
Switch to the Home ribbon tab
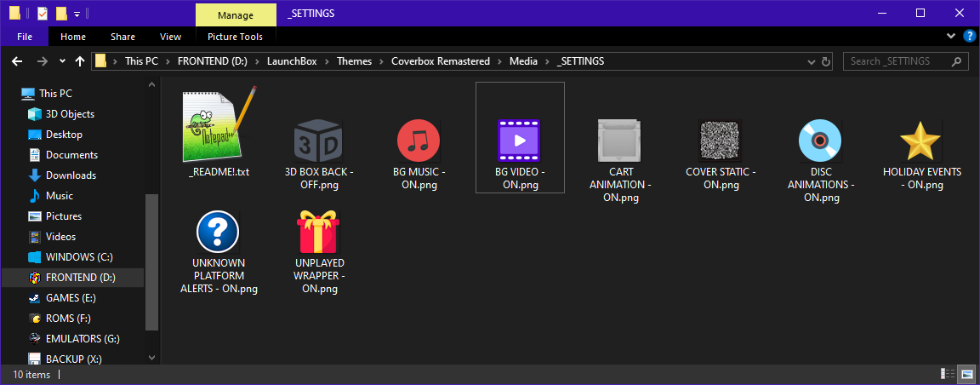[x=73, y=37]
